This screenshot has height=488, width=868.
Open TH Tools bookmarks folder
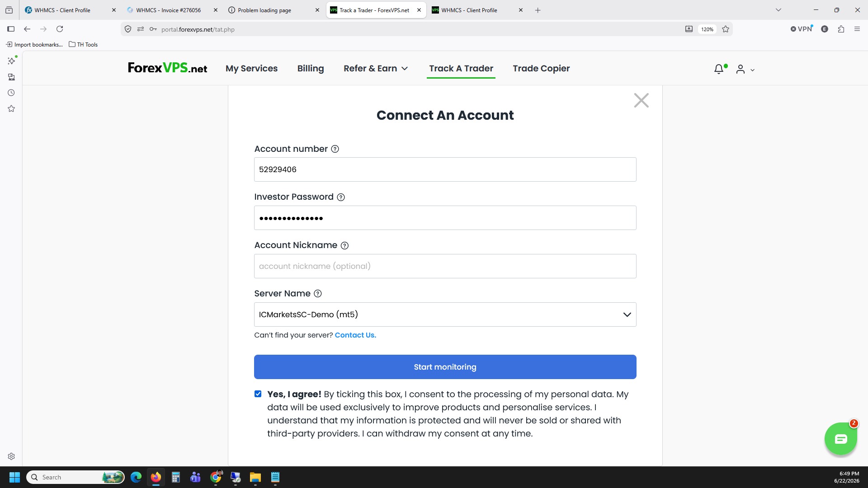83,44
